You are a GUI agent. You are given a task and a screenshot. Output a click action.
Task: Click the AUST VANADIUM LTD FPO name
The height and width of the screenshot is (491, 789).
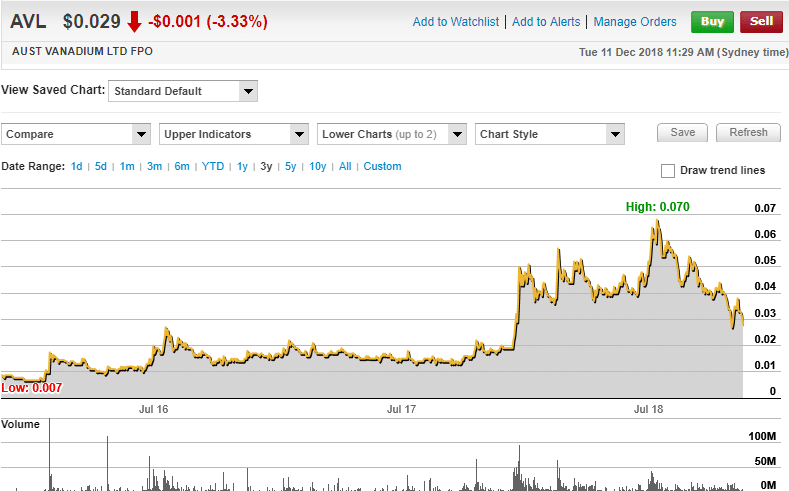83,51
